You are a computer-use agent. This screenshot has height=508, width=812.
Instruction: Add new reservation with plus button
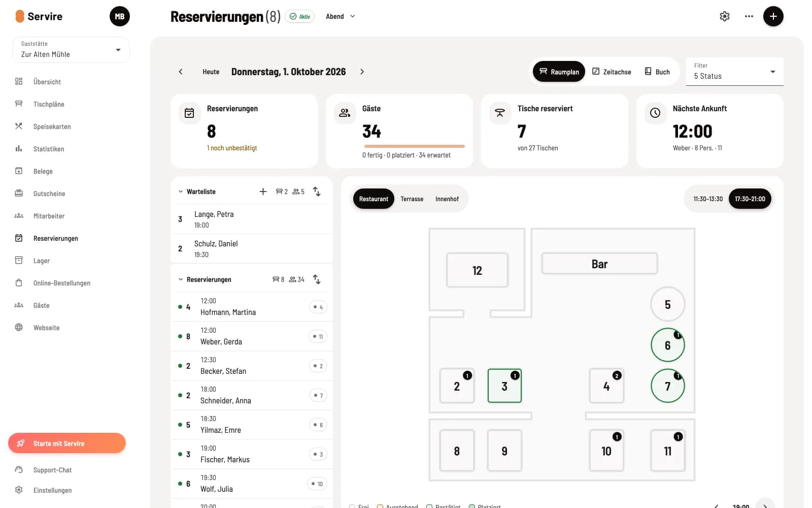(773, 16)
